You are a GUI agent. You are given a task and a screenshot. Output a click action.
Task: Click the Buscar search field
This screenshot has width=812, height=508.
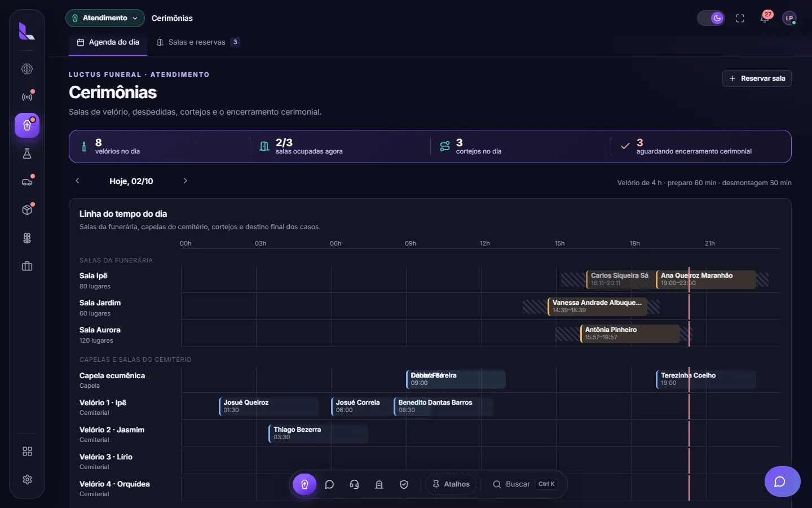click(x=525, y=484)
